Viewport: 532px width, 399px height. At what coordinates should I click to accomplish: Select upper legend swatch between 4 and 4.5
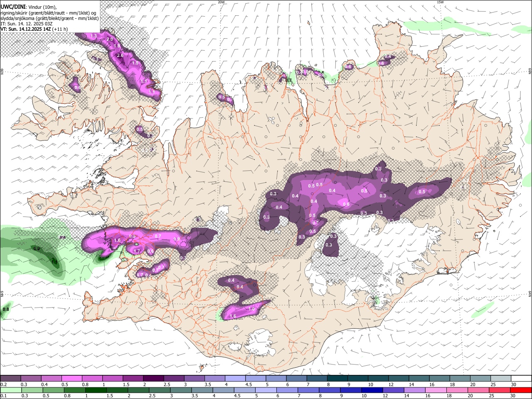coord(235,378)
